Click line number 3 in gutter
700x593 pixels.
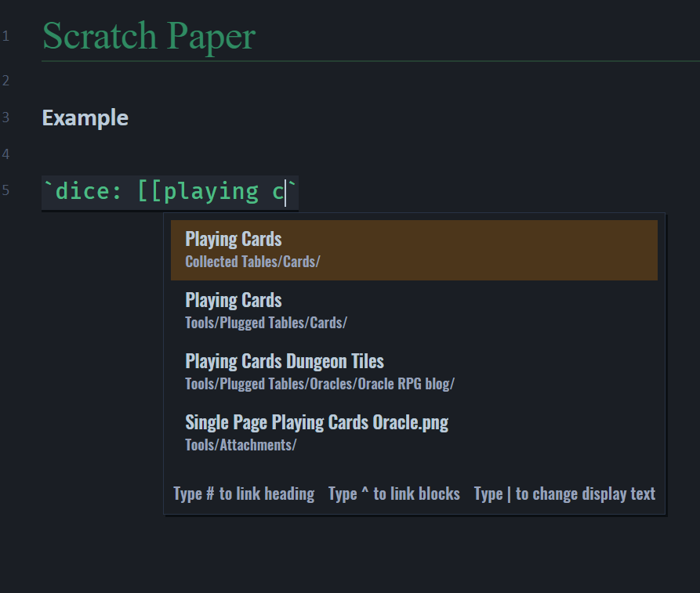pyautogui.click(x=5, y=118)
